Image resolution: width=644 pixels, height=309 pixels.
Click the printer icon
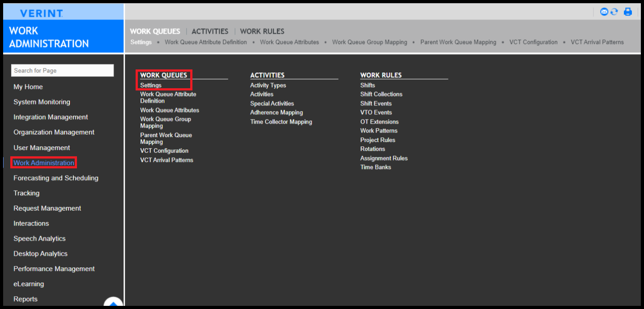tap(628, 12)
